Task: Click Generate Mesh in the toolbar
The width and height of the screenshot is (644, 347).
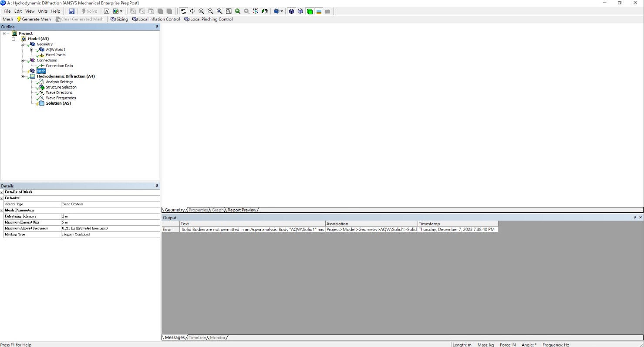Action: [x=34, y=19]
